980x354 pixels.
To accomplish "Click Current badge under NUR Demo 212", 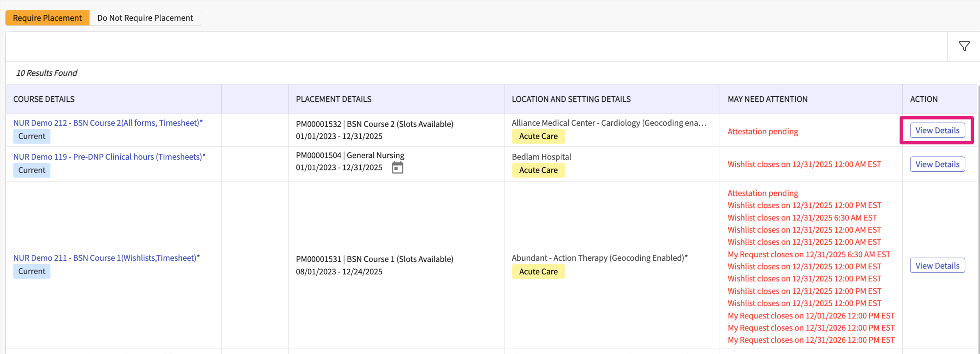I will point(32,136).
